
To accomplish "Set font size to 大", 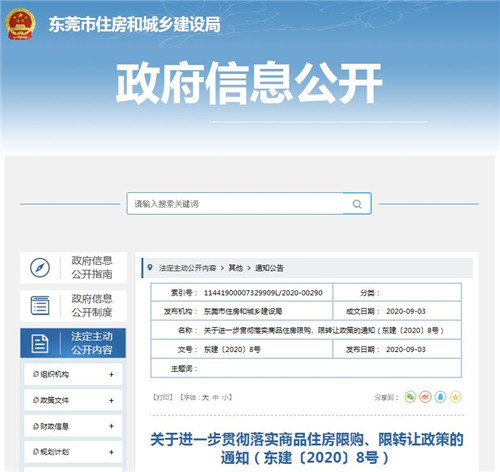I will point(205,397).
